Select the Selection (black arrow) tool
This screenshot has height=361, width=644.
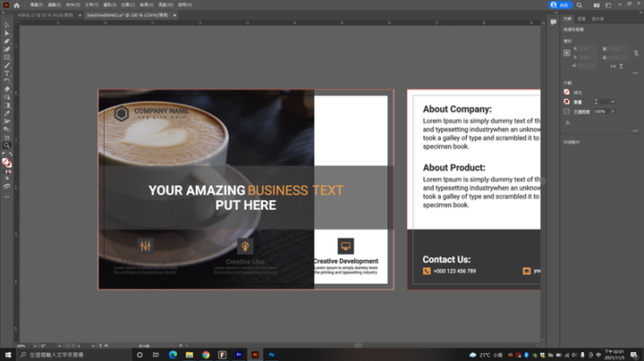click(7, 25)
